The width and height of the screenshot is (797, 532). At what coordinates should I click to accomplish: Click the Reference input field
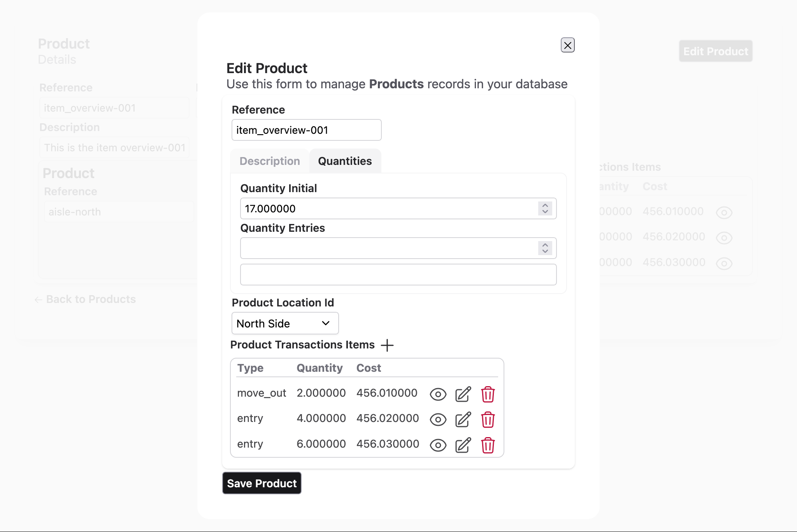306,130
